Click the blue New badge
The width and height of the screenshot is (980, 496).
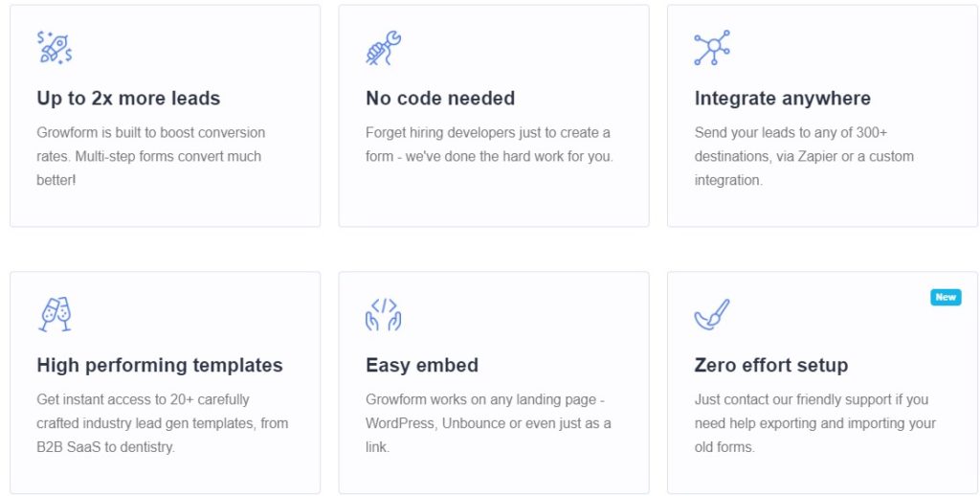[946, 297]
